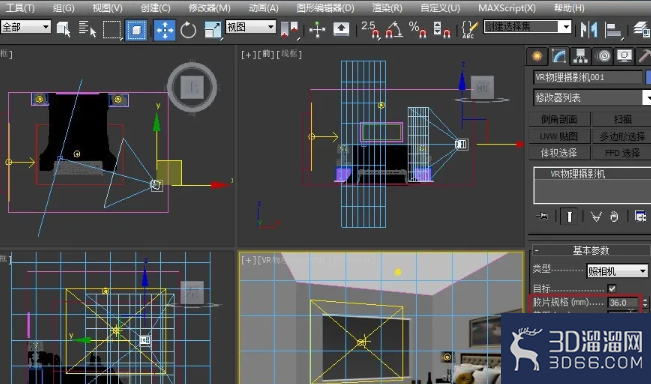Switch to the Create panel tab
Screen dimensions: 651x384
[x=537, y=56]
